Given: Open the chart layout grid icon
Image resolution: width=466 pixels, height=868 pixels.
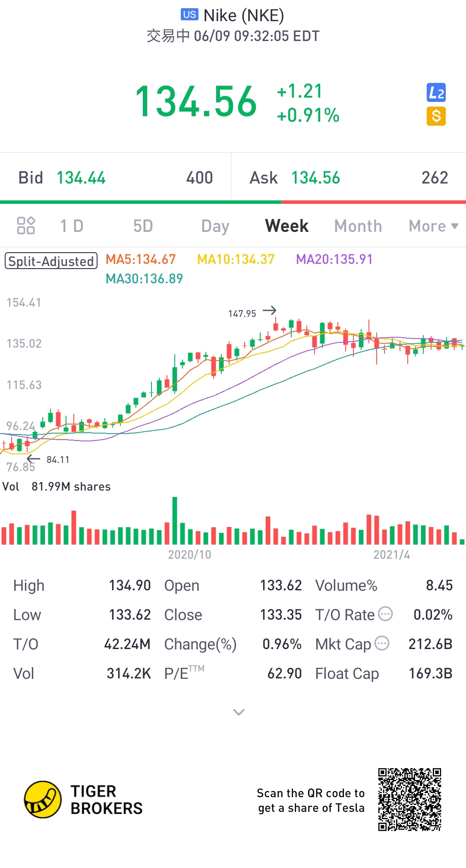Looking at the screenshot, I should click(26, 225).
